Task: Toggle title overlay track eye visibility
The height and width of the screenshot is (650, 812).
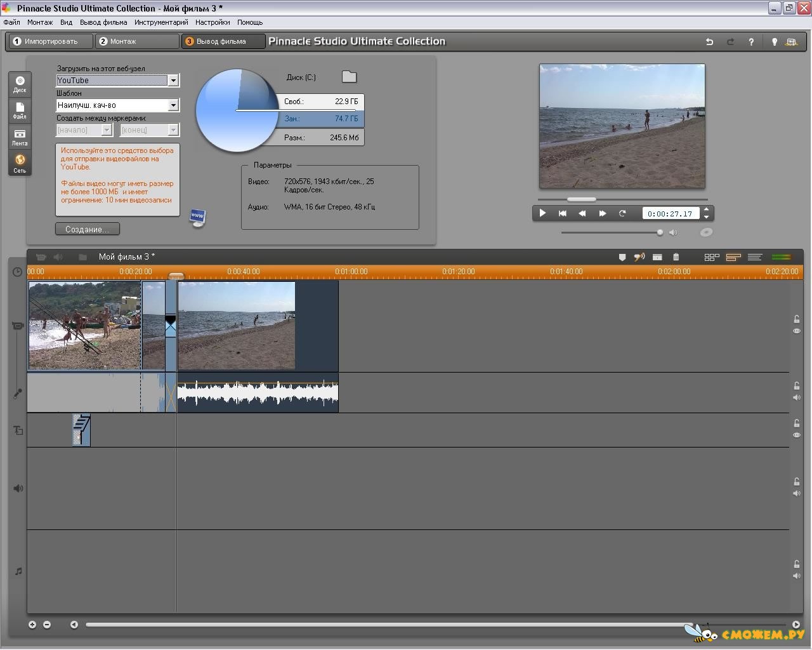Action: 797,435
